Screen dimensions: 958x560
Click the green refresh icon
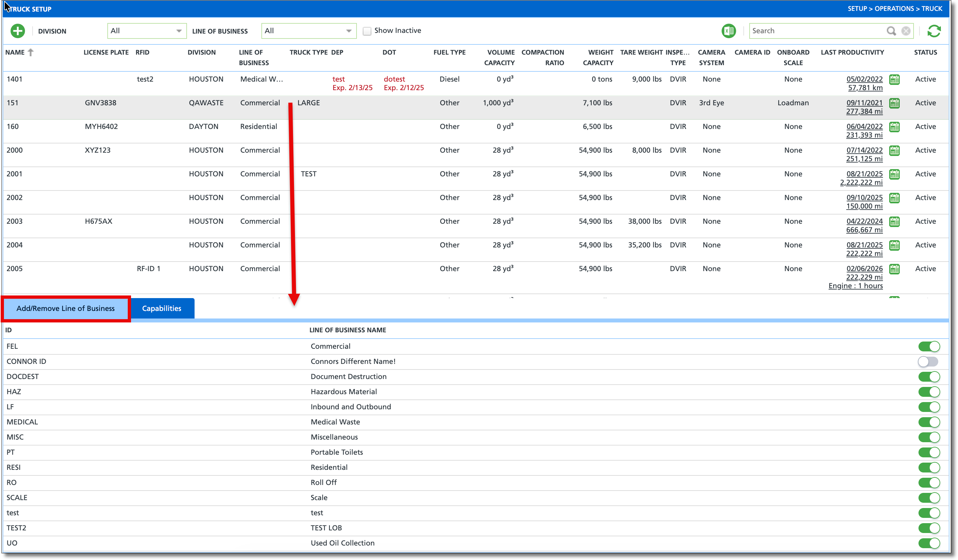tap(934, 31)
